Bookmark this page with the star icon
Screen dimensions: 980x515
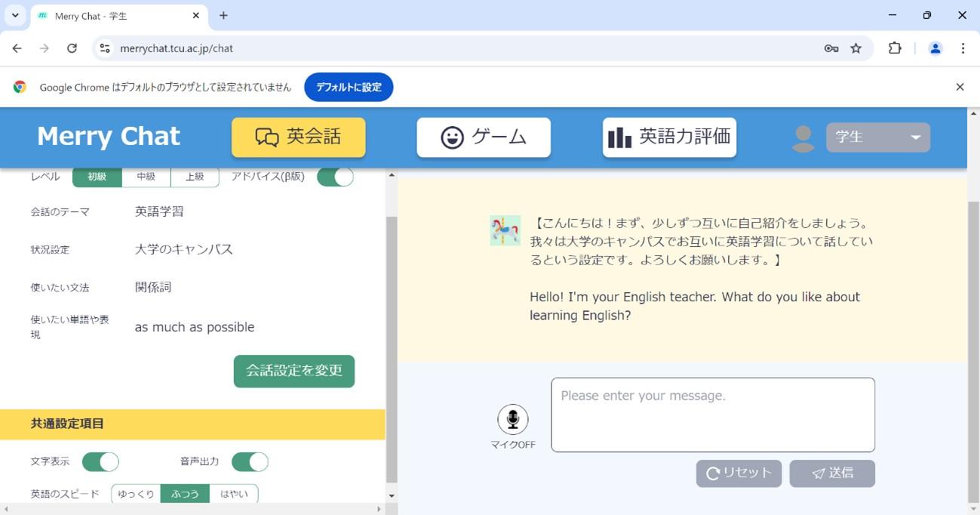(x=856, y=48)
